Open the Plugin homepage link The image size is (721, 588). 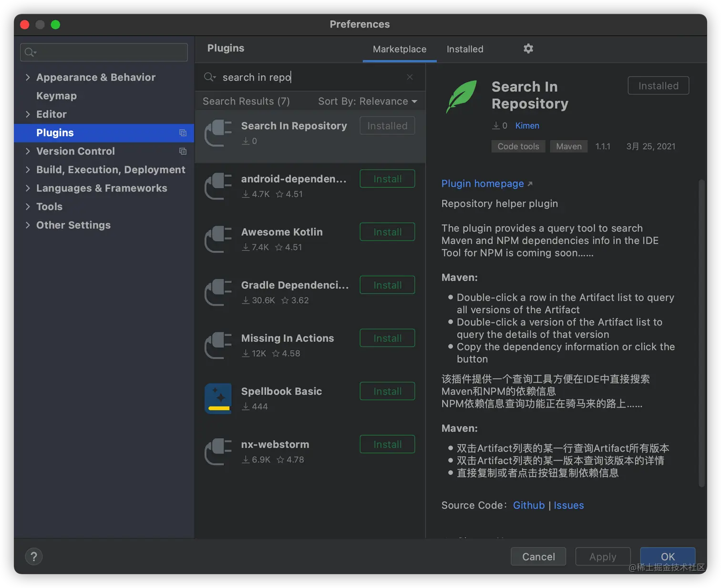pyautogui.click(x=483, y=184)
